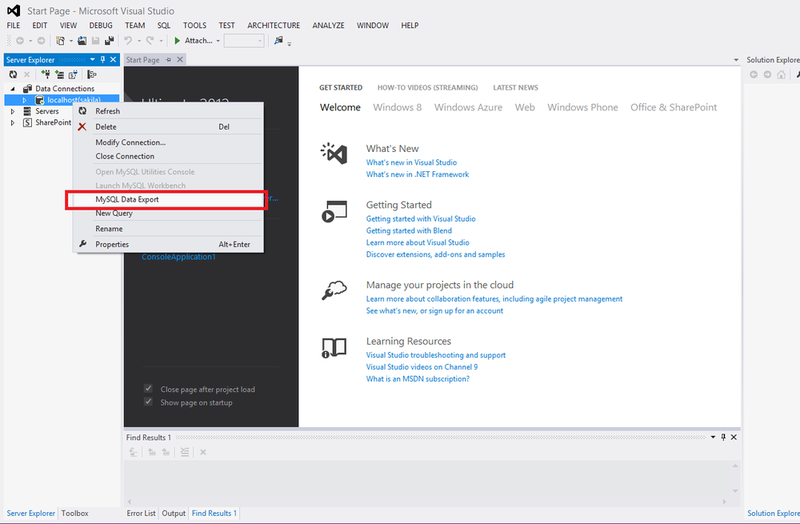Refresh Server Explorer using toolbar icon
The width and height of the screenshot is (800, 524).
(x=13, y=74)
